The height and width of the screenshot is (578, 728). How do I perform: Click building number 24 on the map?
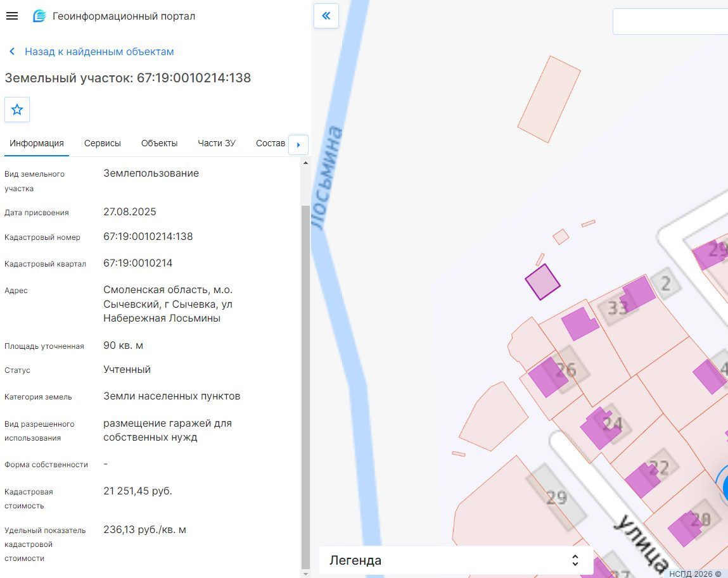613,423
